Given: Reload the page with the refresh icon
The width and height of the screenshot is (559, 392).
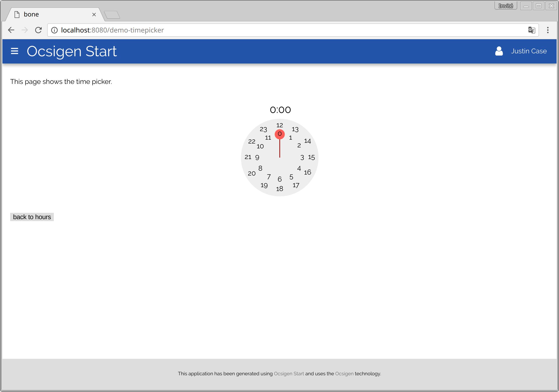Looking at the screenshot, I should click(x=39, y=30).
